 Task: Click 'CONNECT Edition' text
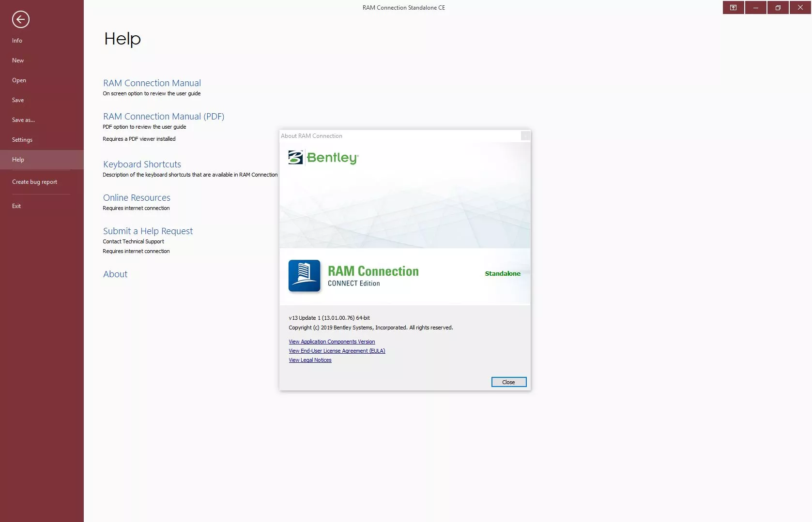point(354,283)
